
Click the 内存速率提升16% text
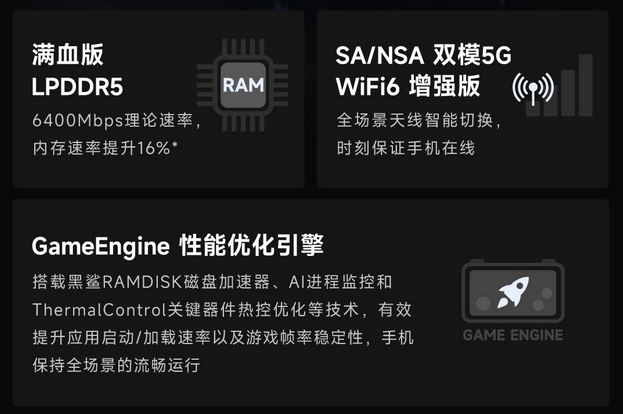105,148
